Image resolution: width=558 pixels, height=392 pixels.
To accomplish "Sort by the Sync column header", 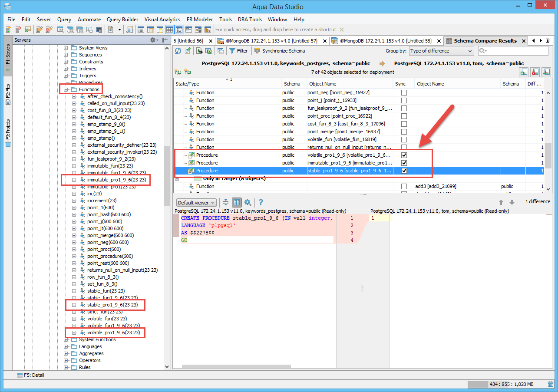I will 404,84.
